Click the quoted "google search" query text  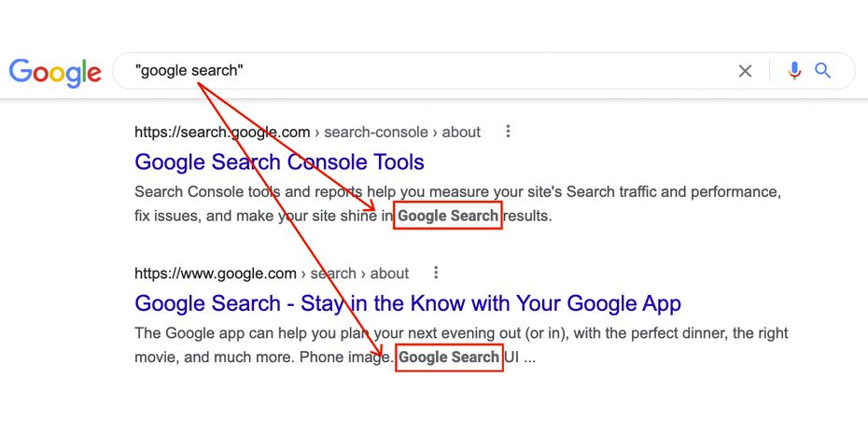tap(189, 71)
